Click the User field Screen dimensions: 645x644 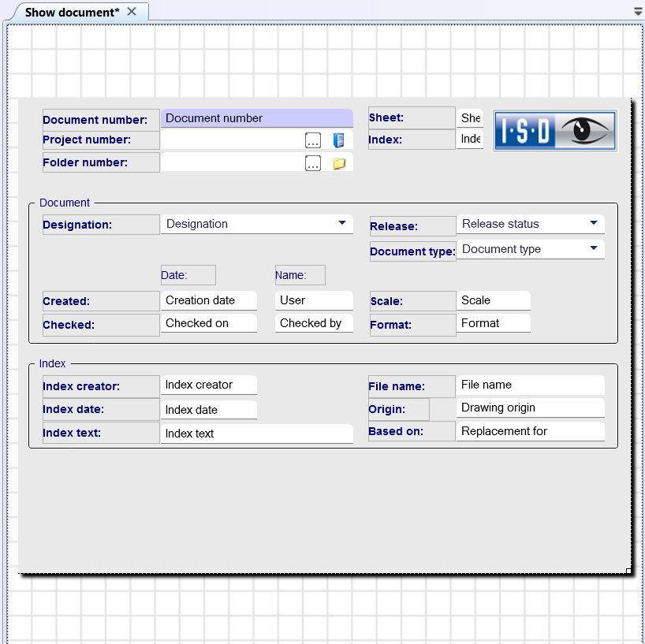314,300
